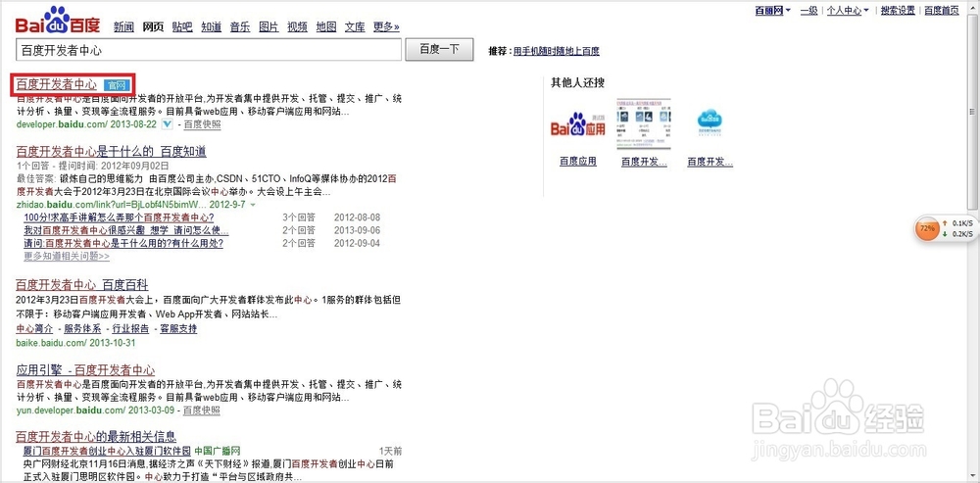980x483 pixels.
Task: Click the 百度应用 logo thumbnail
Action: click(x=578, y=125)
